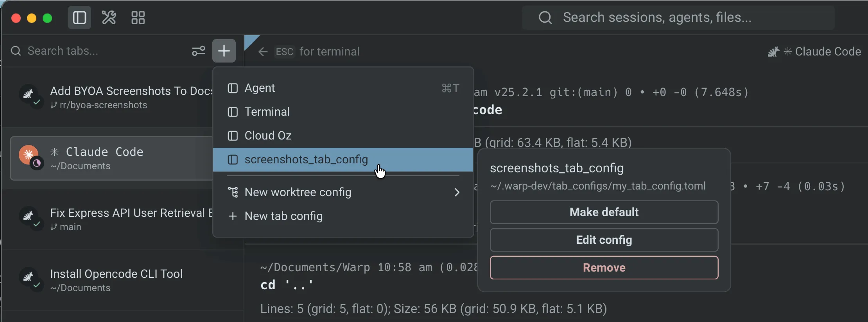The height and width of the screenshot is (322, 868).
Task: Select screenshots_tab_config menu entry
Action: (x=343, y=159)
